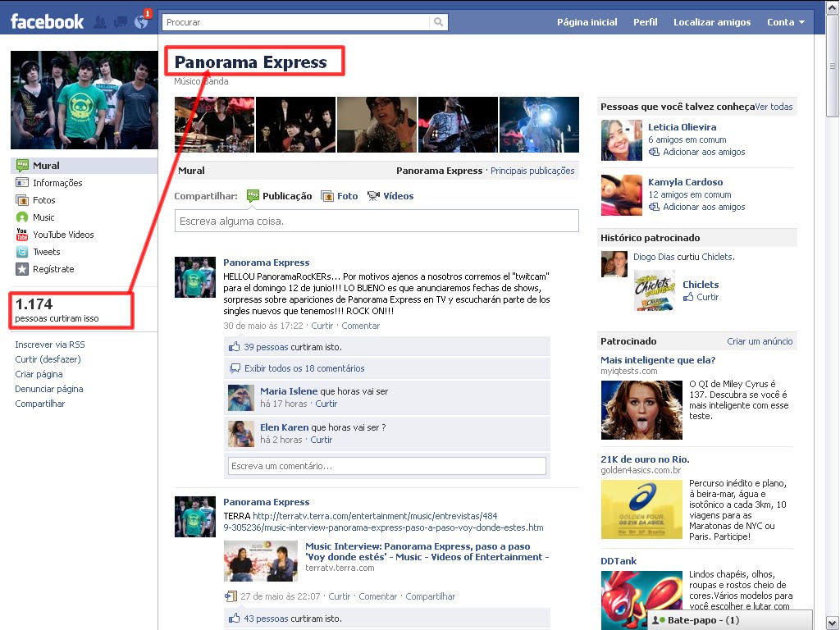Click Denunciar página link
Screen dimensions: 840x630
point(48,388)
